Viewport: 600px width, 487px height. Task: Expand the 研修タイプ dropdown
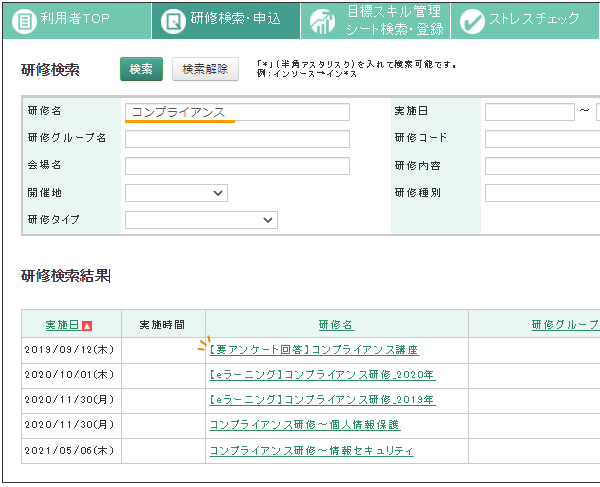[x=201, y=220]
